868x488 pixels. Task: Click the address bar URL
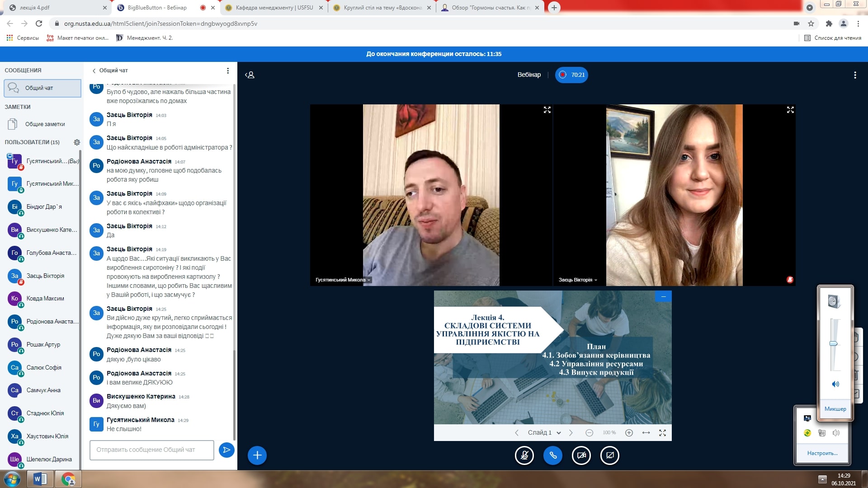click(x=160, y=23)
